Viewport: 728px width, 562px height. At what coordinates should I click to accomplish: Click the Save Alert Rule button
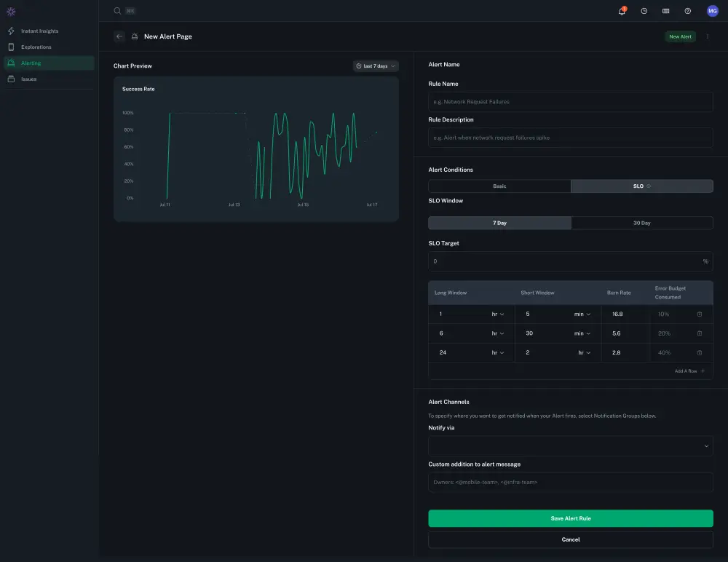570,518
